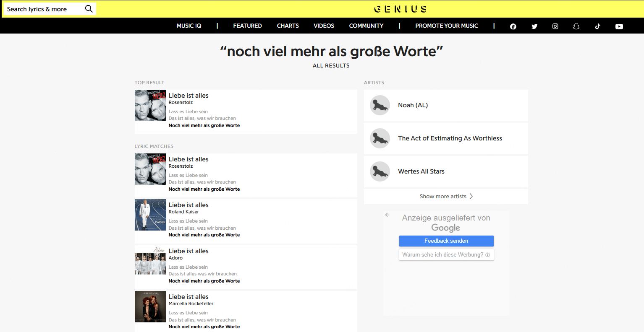Click lyric matches Rosenstolz album thumbnail
Image resolution: width=644 pixels, height=332 pixels.
pyautogui.click(x=150, y=169)
